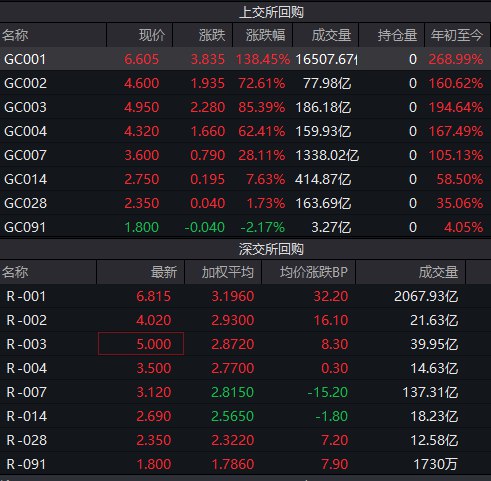
Task: Click the 138.45% change value
Action: coord(263,59)
